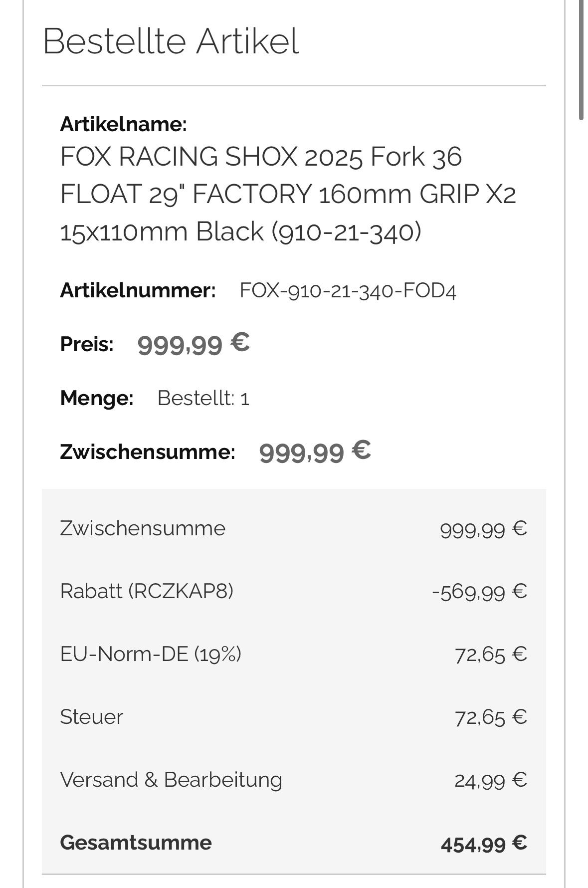Tap the bold 999,99 € item subtotal amount
The height and width of the screenshot is (888, 588).
tap(315, 451)
